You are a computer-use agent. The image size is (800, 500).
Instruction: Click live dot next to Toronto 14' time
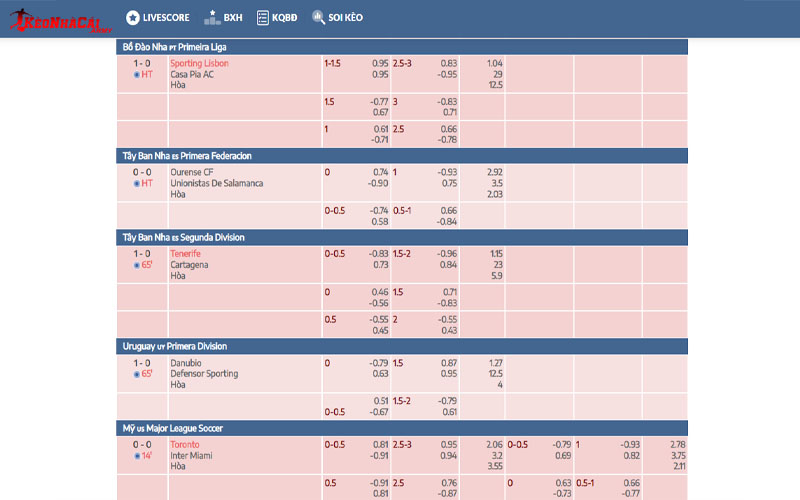click(136, 456)
